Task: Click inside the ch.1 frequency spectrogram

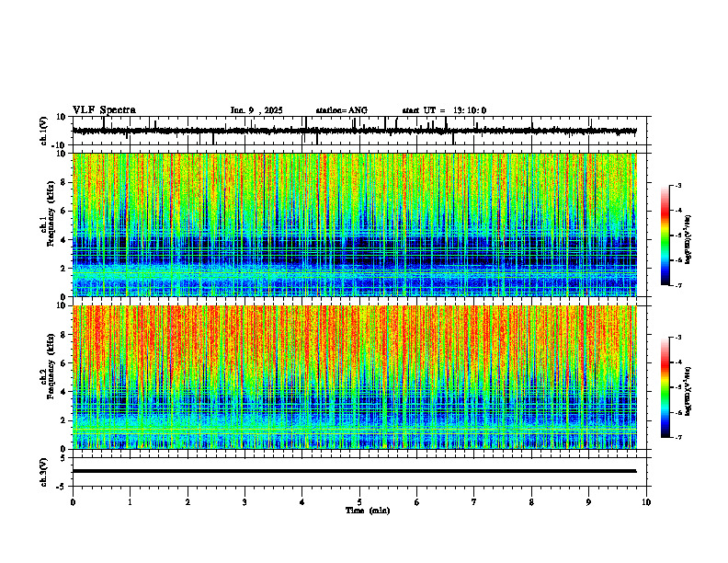Action: click(x=355, y=224)
